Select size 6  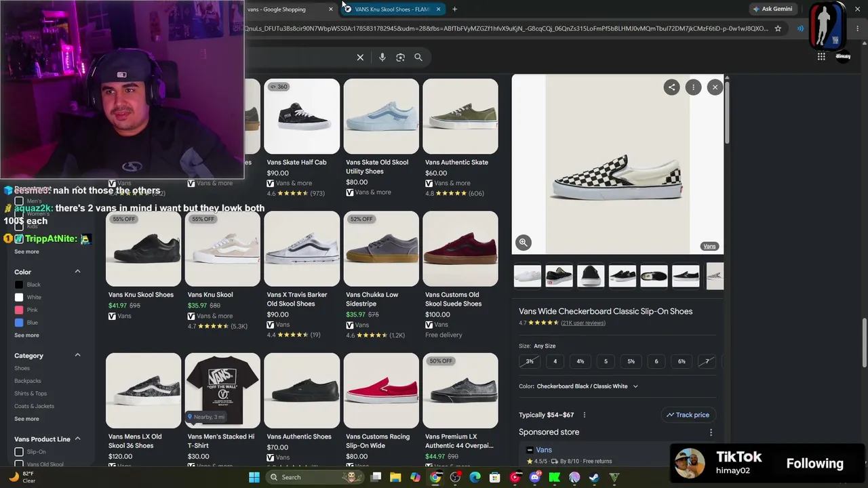click(x=656, y=361)
